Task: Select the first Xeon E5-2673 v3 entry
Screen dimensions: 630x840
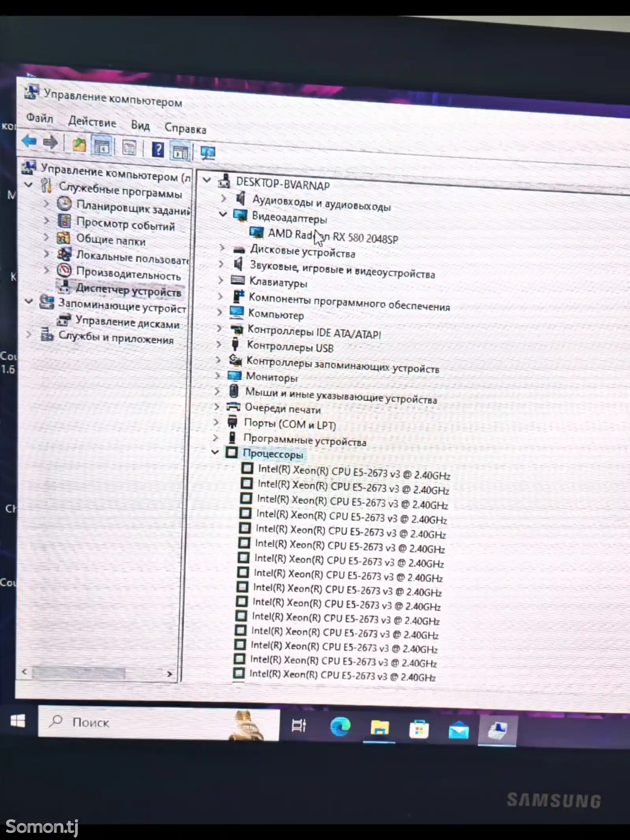Action: coord(354,472)
